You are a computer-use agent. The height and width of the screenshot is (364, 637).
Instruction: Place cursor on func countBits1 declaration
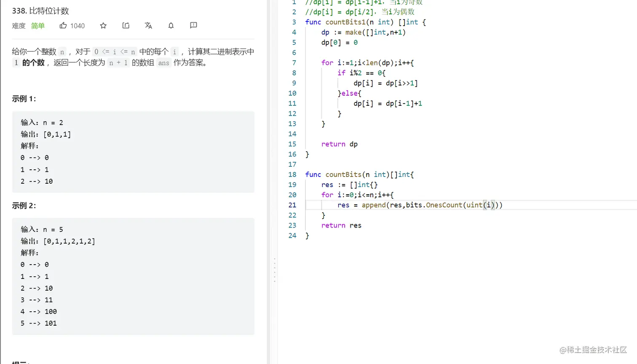[x=365, y=22]
